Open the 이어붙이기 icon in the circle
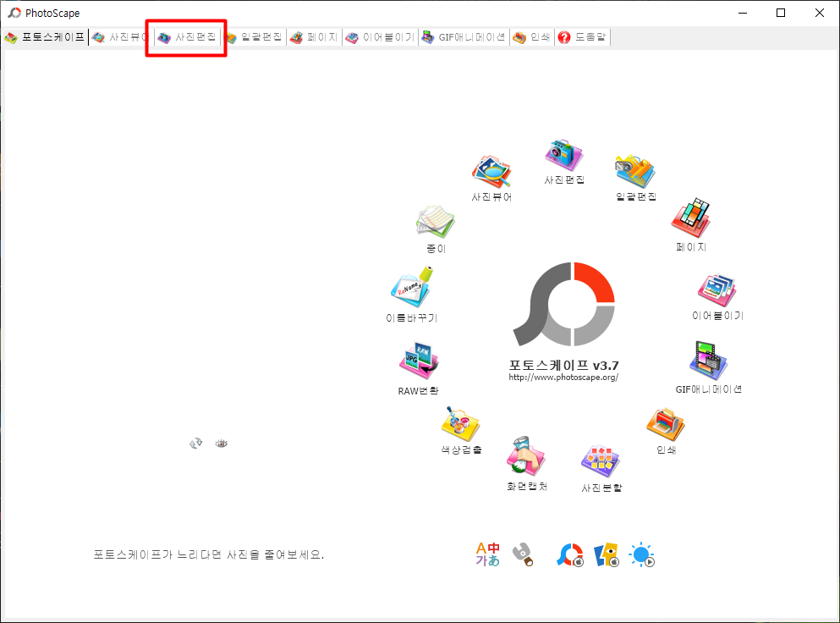840x623 pixels. [x=716, y=291]
